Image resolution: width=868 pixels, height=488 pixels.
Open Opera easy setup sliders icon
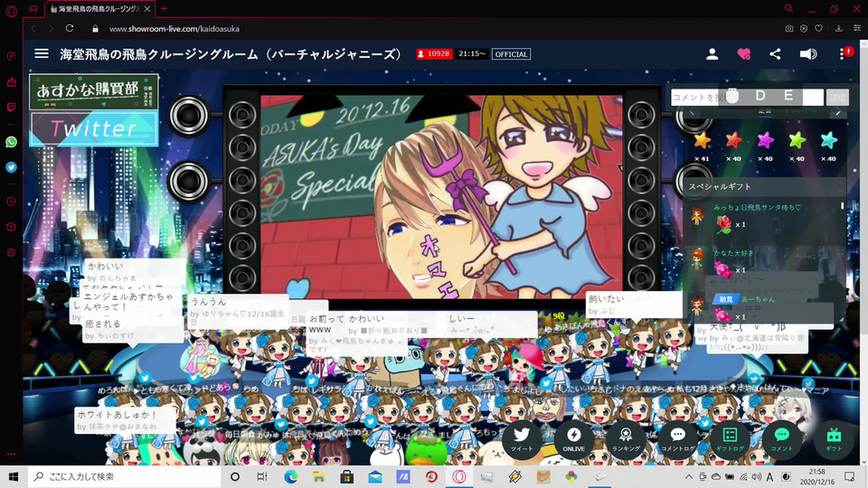(857, 28)
